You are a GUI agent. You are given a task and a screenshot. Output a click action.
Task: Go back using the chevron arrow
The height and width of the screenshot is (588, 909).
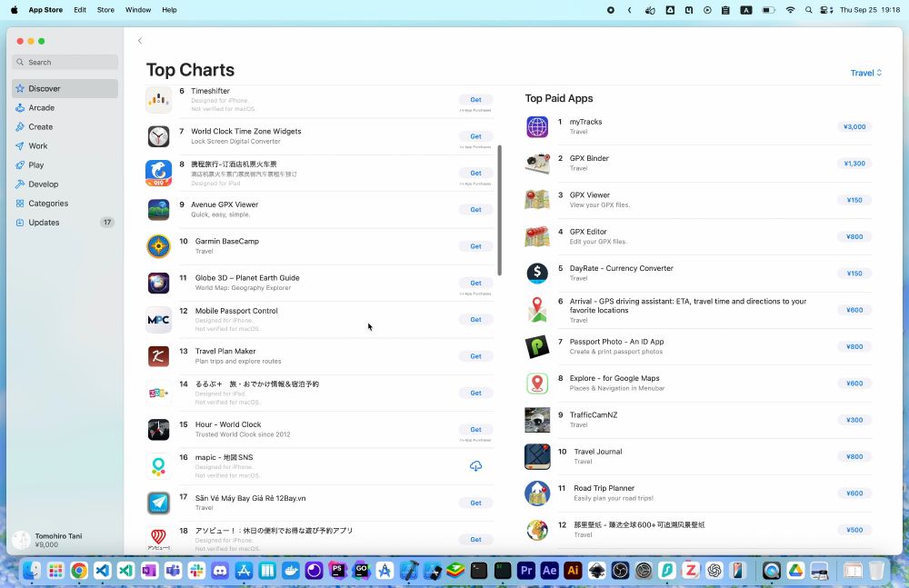140,41
